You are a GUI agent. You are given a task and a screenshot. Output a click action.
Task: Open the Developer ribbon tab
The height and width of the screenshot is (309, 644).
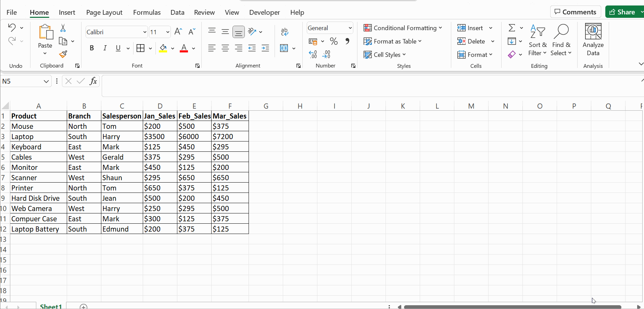point(265,12)
